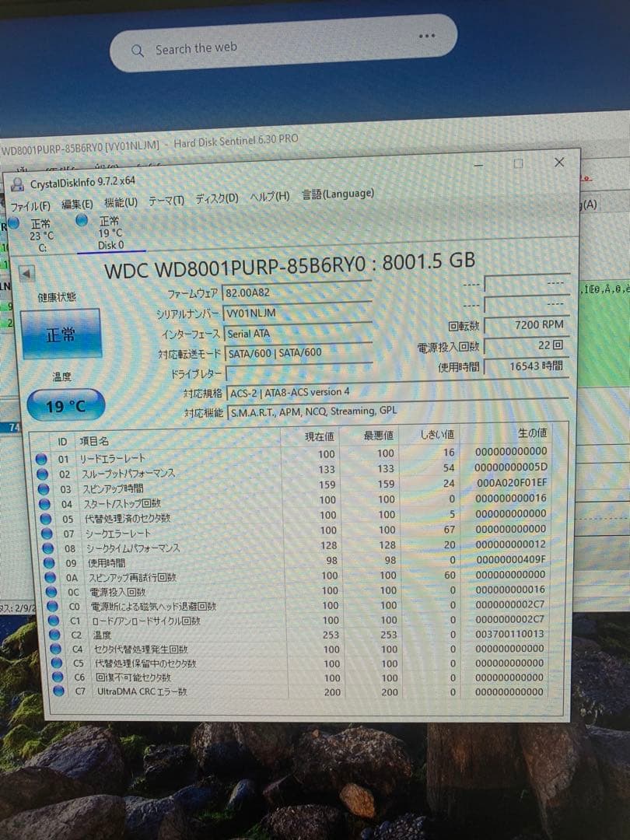Click the S.M.A.R.T., APM, NCQ features field
The height and width of the screenshot is (840, 630).
pyautogui.click(x=397, y=411)
